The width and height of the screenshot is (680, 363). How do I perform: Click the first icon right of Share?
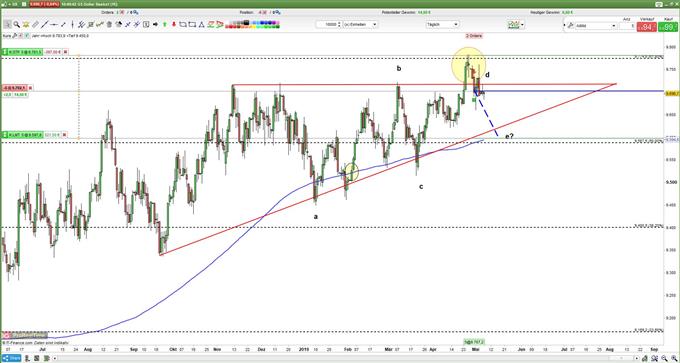tap(27, 358)
